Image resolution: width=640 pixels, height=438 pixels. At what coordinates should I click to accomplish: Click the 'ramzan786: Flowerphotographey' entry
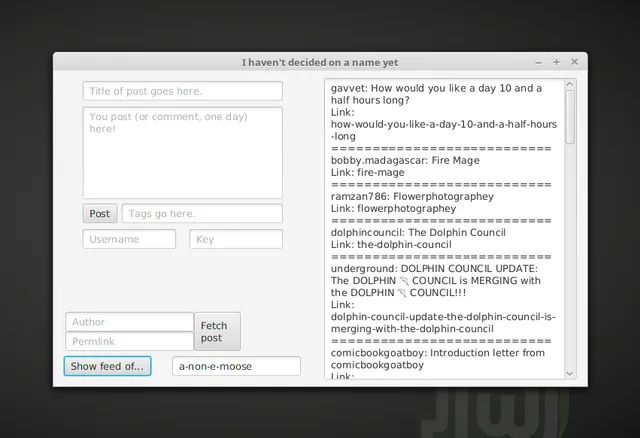[x=412, y=196]
